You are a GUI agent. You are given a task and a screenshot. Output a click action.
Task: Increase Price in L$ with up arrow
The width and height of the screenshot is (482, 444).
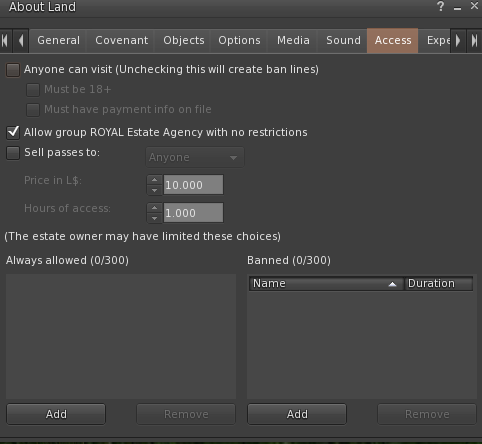pyautogui.click(x=154, y=180)
